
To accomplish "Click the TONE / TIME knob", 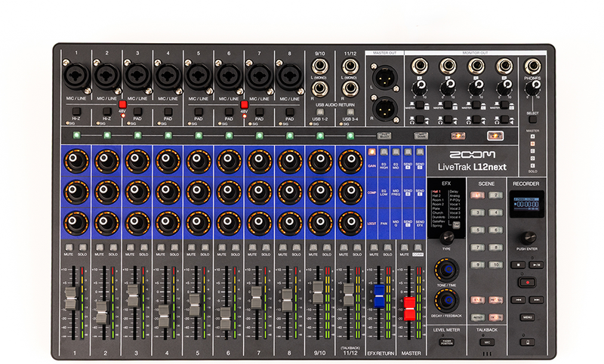I will click(447, 270).
